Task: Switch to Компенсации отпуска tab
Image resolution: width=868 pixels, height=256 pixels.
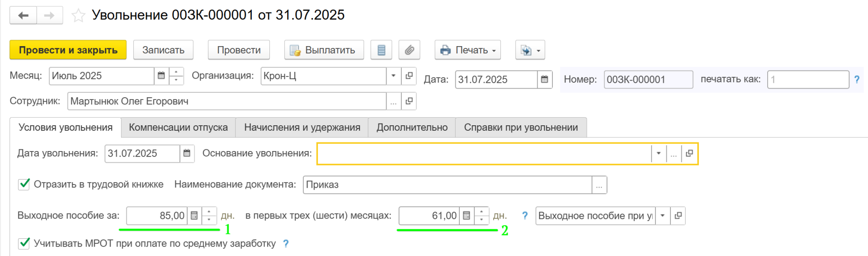Action: (x=178, y=128)
